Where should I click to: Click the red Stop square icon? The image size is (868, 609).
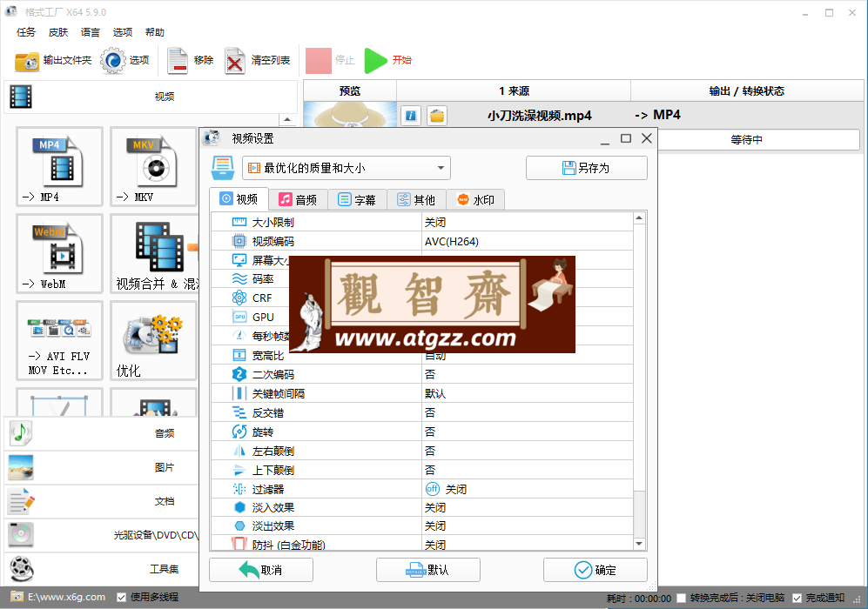[319, 60]
